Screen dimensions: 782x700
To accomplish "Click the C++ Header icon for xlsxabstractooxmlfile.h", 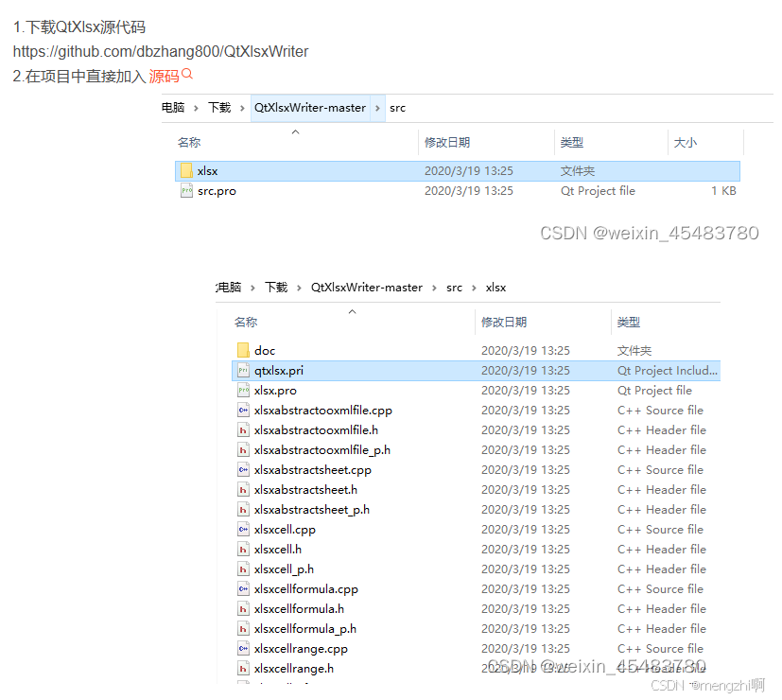I will tap(242, 429).
